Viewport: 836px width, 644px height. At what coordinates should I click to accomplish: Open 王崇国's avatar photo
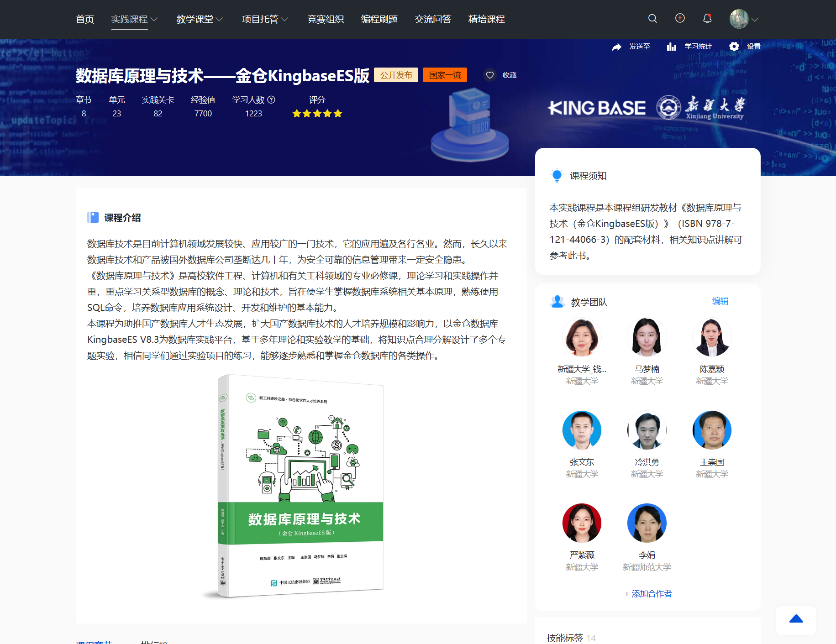tap(712, 430)
